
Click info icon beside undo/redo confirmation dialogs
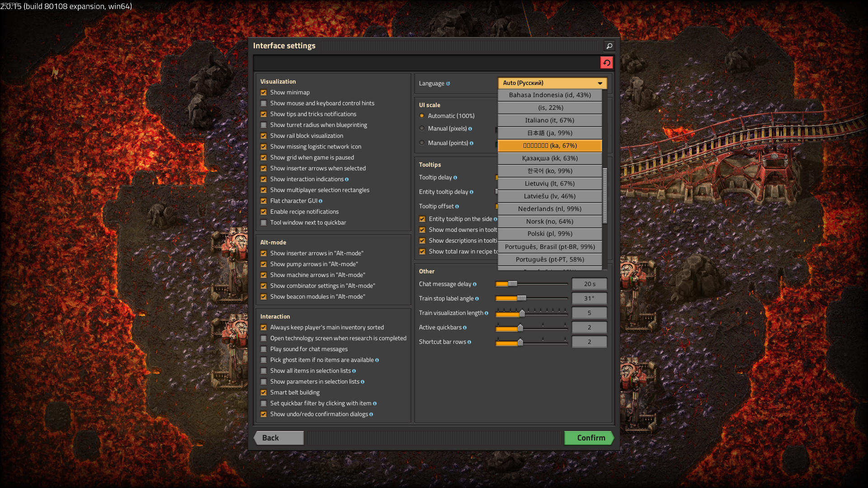tap(371, 414)
